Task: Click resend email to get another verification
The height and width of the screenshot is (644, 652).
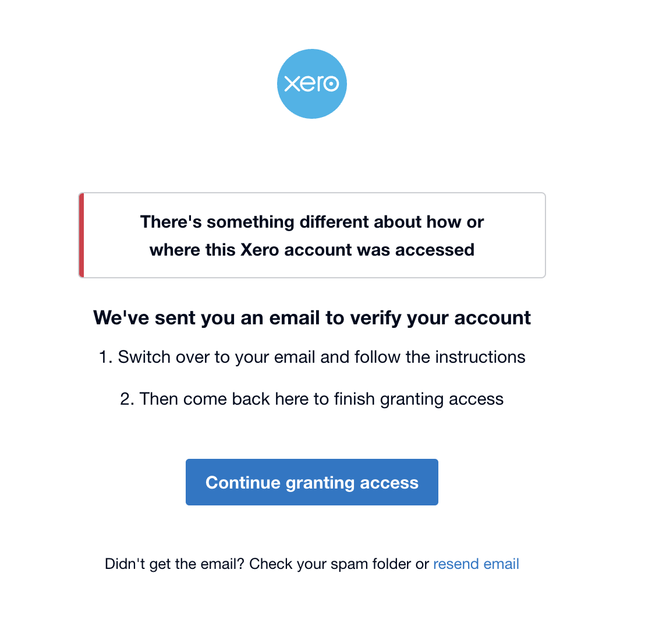Action: (476, 564)
